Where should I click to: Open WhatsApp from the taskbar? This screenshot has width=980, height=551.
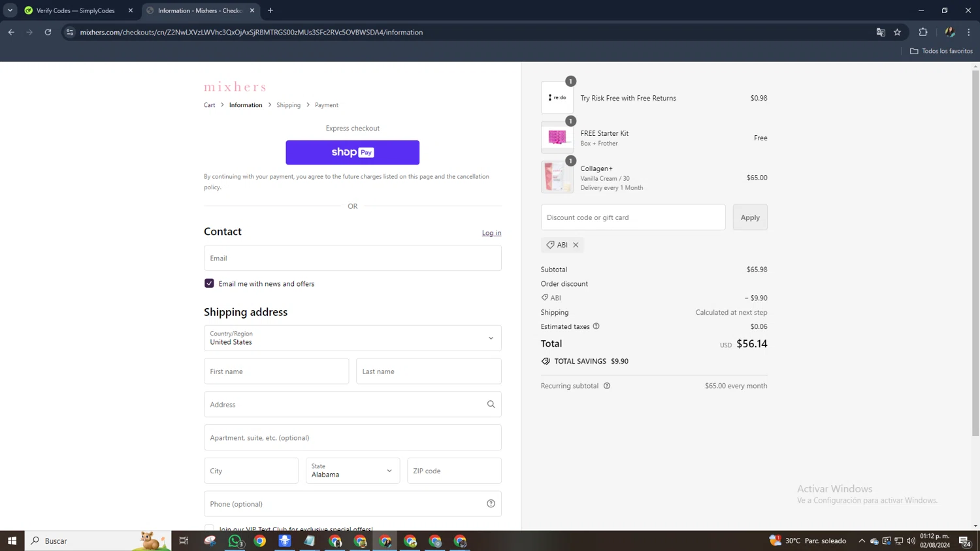(x=235, y=541)
